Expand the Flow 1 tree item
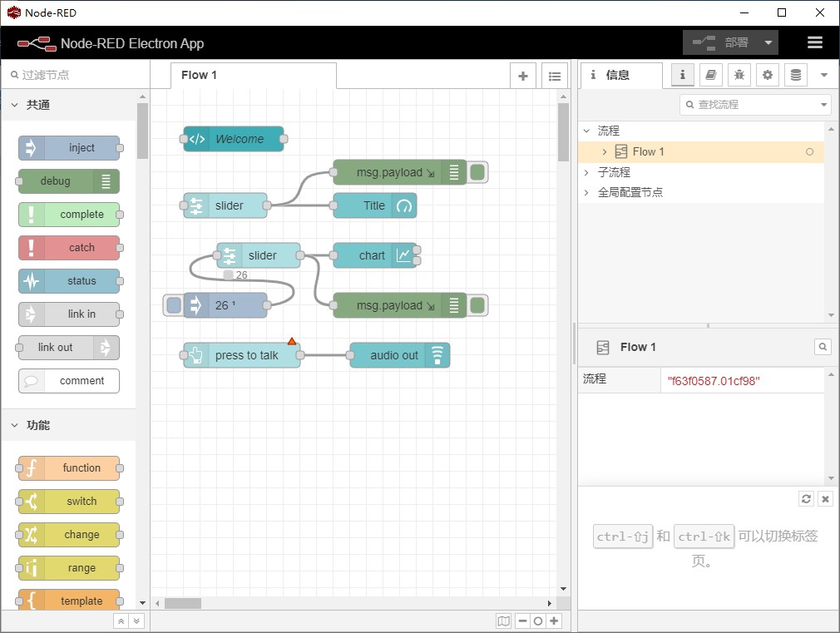 click(x=605, y=151)
